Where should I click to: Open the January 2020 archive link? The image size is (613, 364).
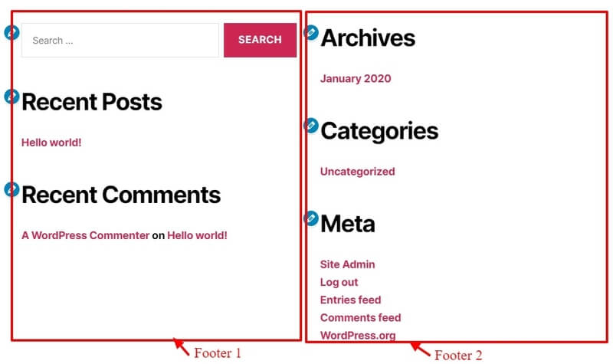[356, 79]
